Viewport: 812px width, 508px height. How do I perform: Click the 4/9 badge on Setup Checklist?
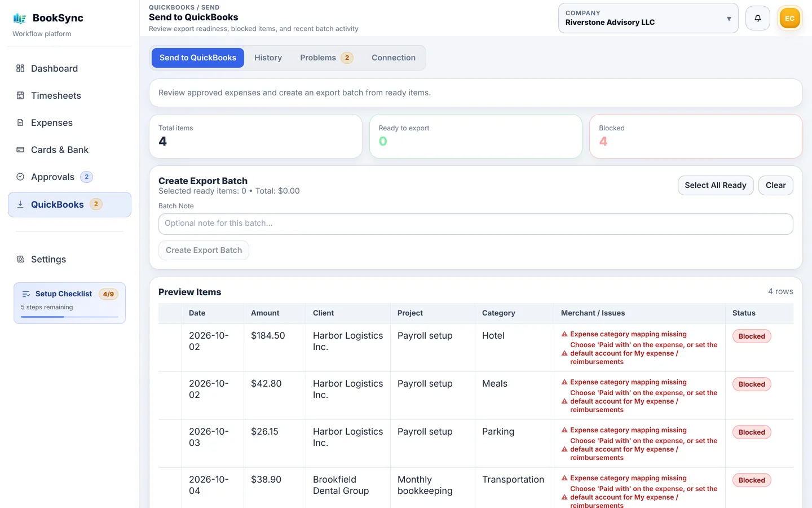coord(108,294)
